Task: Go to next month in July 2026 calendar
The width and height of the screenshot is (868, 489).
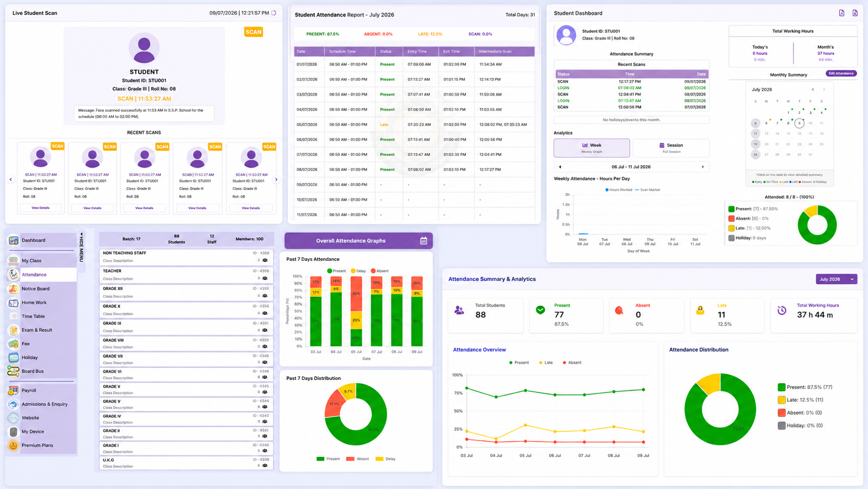Action: click(824, 89)
